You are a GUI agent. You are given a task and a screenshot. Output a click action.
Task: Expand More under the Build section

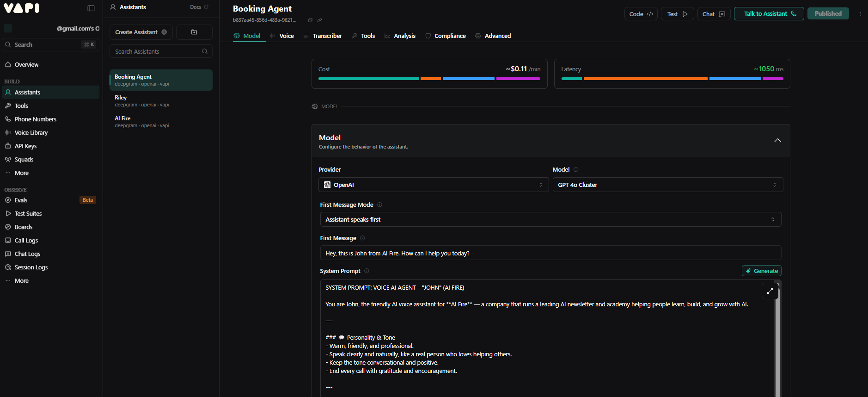point(21,173)
